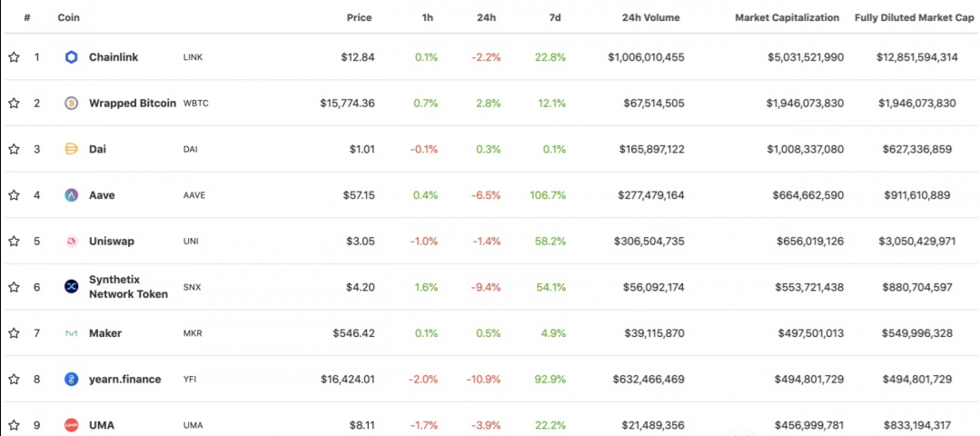
Task: Sort by the 24h change header
Action: coord(486,17)
